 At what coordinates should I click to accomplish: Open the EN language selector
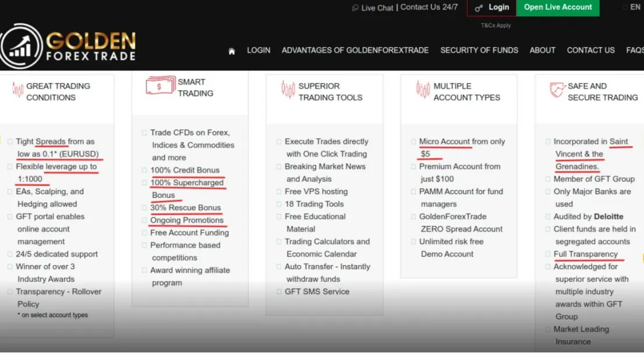click(x=635, y=8)
